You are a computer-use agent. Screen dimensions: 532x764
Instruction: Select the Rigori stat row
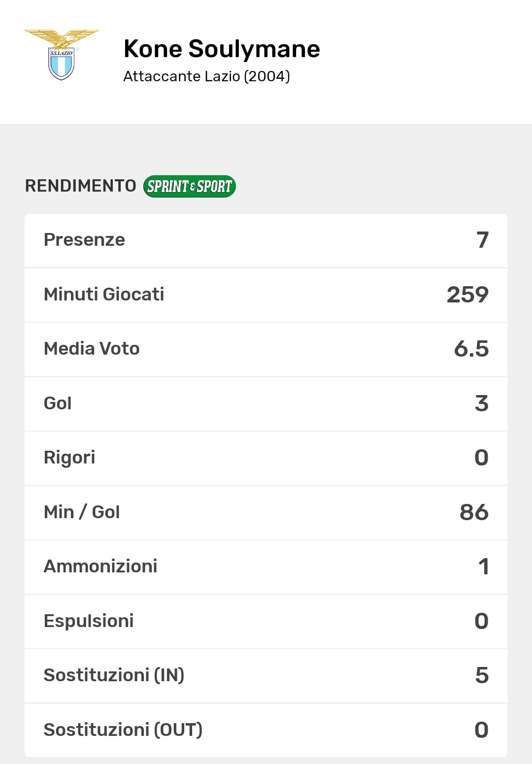pyautogui.click(x=266, y=458)
